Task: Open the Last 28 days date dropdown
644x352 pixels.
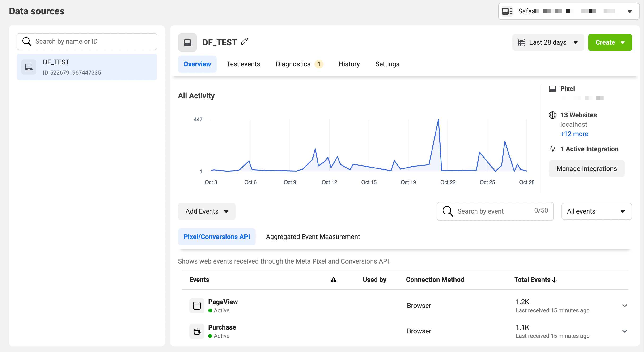Action: tap(548, 42)
